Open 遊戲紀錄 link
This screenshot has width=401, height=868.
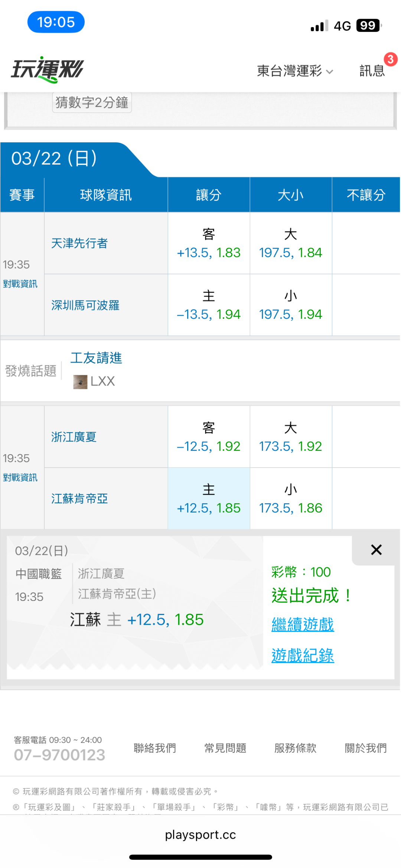[x=303, y=656]
